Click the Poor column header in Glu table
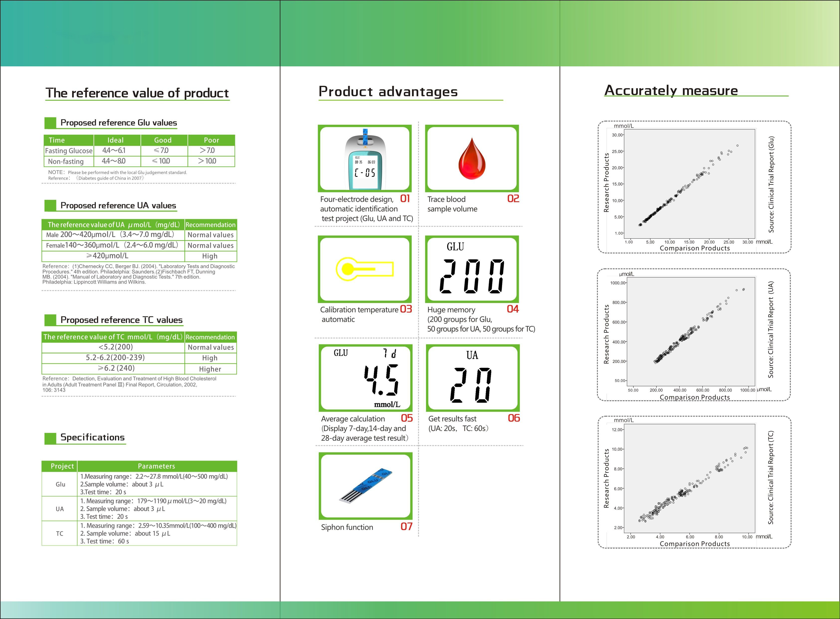Viewport: 840px width, 619px height. pyautogui.click(x=211, y=140)
